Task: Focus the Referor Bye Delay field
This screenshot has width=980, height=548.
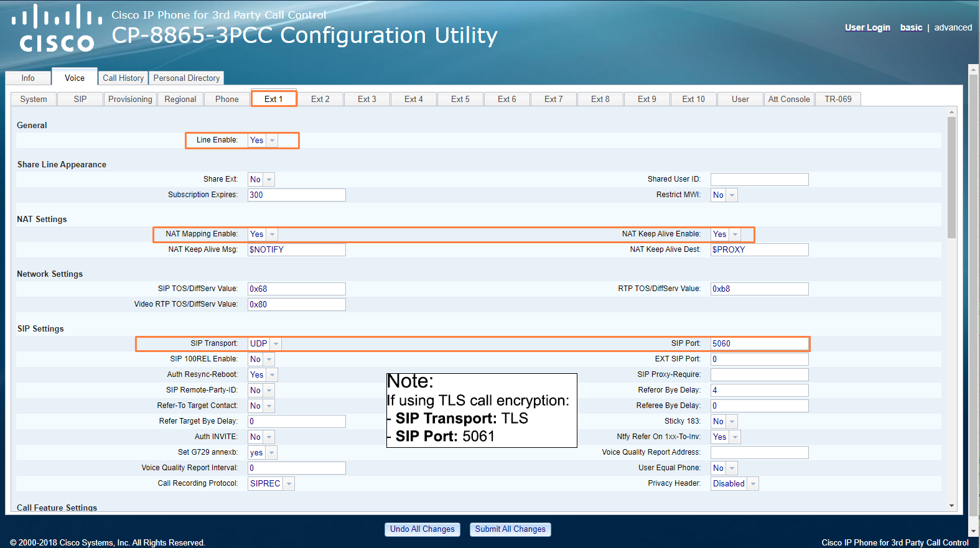Action: 760,391
